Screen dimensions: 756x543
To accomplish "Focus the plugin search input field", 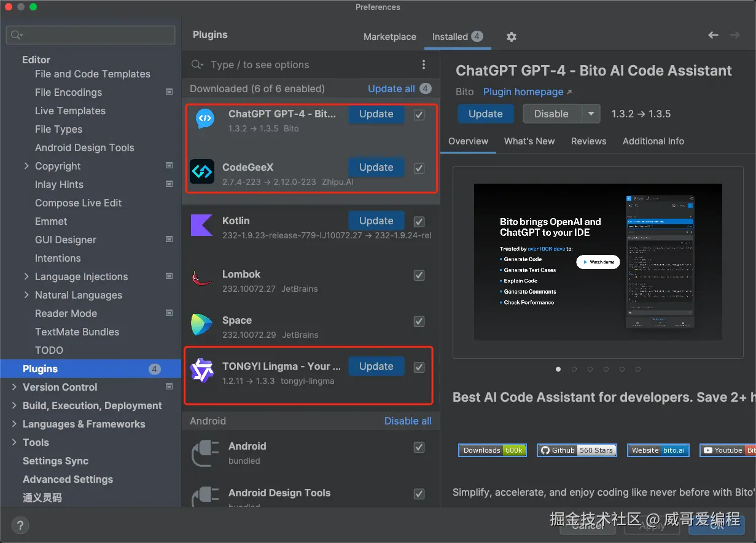I will tap(310, 64).
